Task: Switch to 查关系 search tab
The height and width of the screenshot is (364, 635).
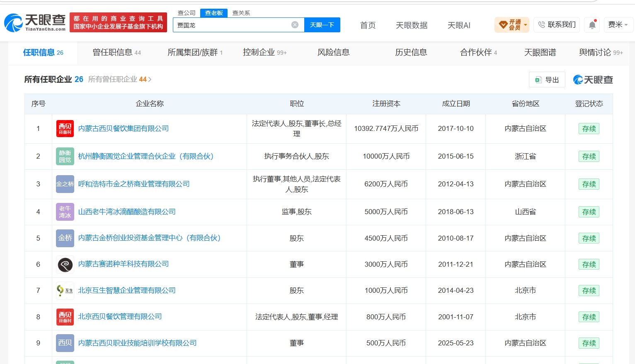Action: coord(241,13)
